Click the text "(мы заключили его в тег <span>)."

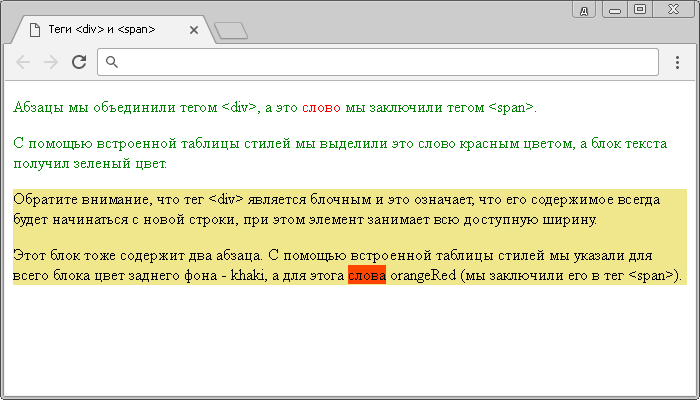click(x=571, y=275)
